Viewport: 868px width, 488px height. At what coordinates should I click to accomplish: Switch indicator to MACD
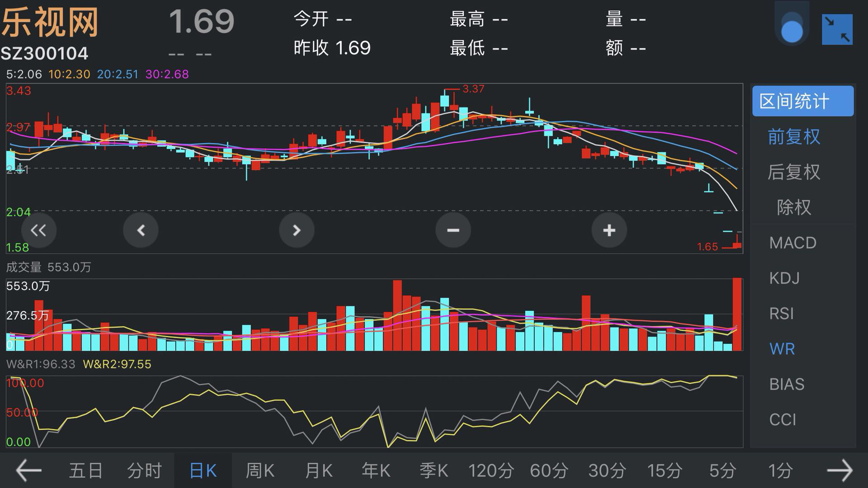coord(793,243)
